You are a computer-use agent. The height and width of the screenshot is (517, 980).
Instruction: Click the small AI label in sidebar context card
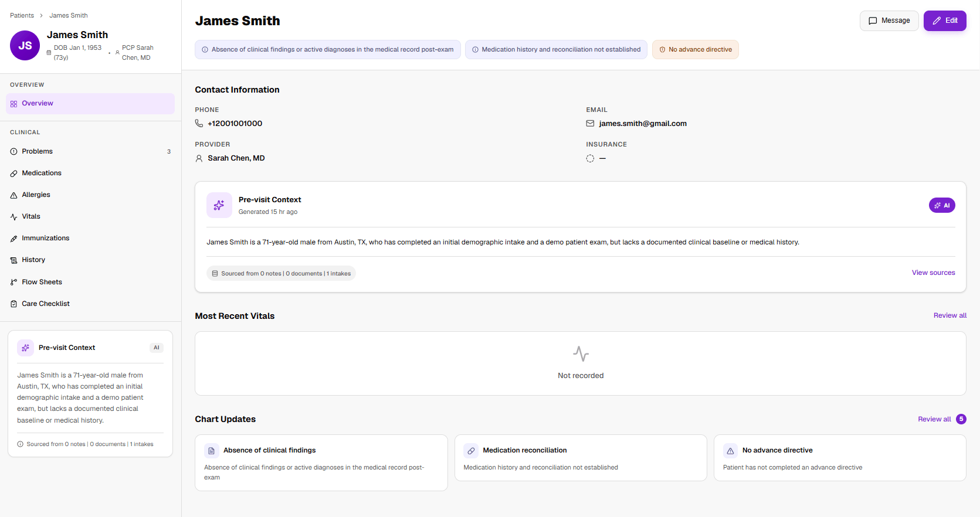pyautogui.click(x=157, y=348)
